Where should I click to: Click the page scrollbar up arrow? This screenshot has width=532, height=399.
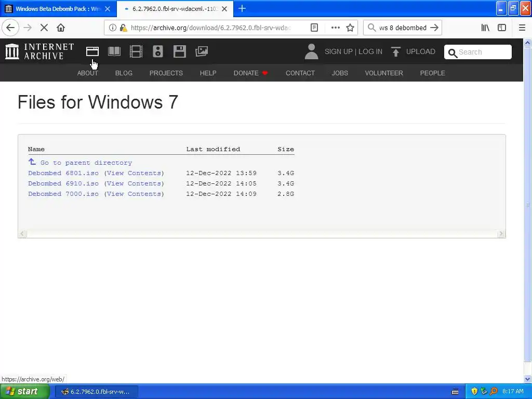coord(528,43)
